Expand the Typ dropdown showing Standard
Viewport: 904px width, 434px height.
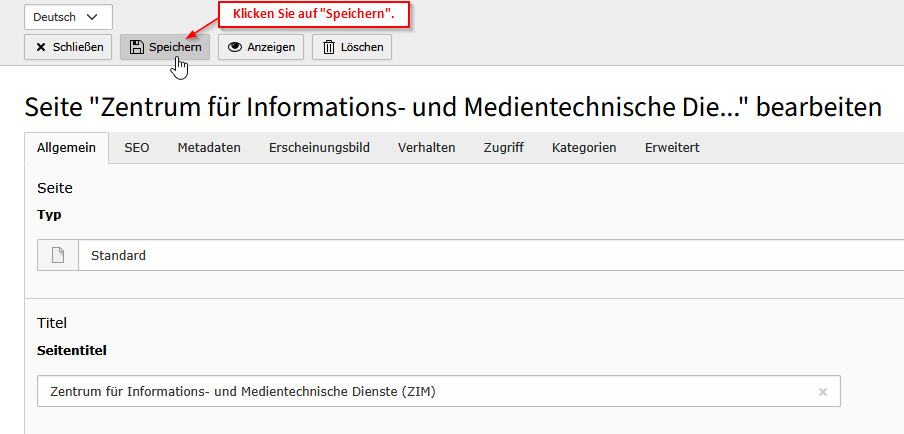click(x=490, y=255)
